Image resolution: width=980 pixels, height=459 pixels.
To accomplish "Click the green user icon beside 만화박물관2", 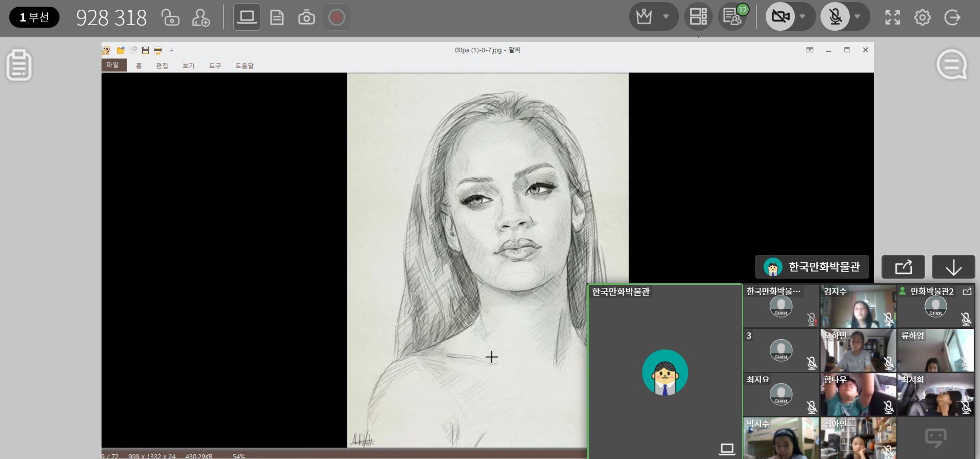I will pyautogui.click(x=903, y=291).
